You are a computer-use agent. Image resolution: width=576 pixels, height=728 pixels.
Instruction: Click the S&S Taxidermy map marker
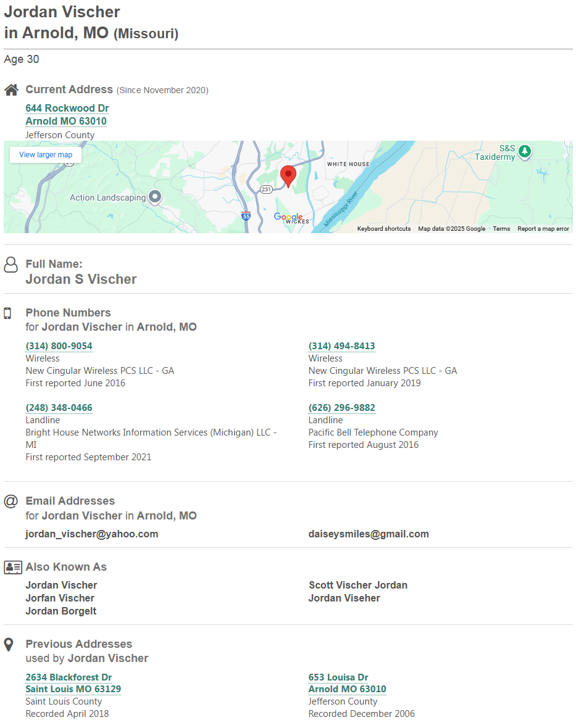525,151
